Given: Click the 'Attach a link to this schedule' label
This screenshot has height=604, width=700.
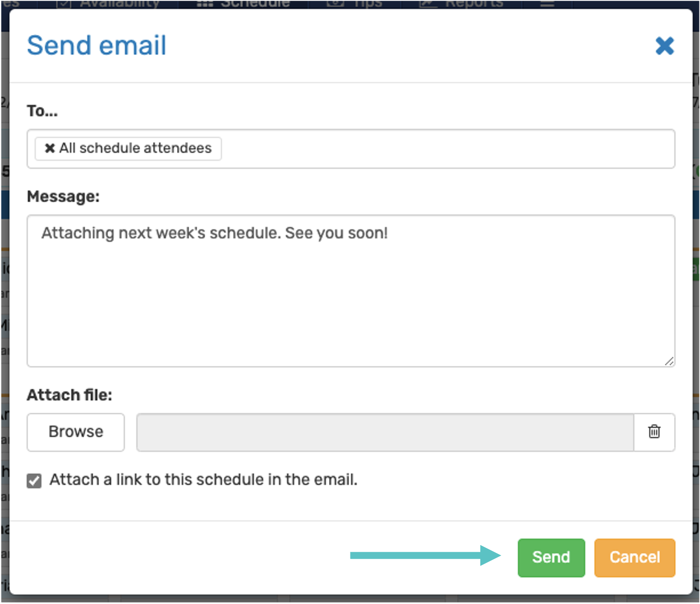Looking at the screenshot, I should click(x=203, y=480).
